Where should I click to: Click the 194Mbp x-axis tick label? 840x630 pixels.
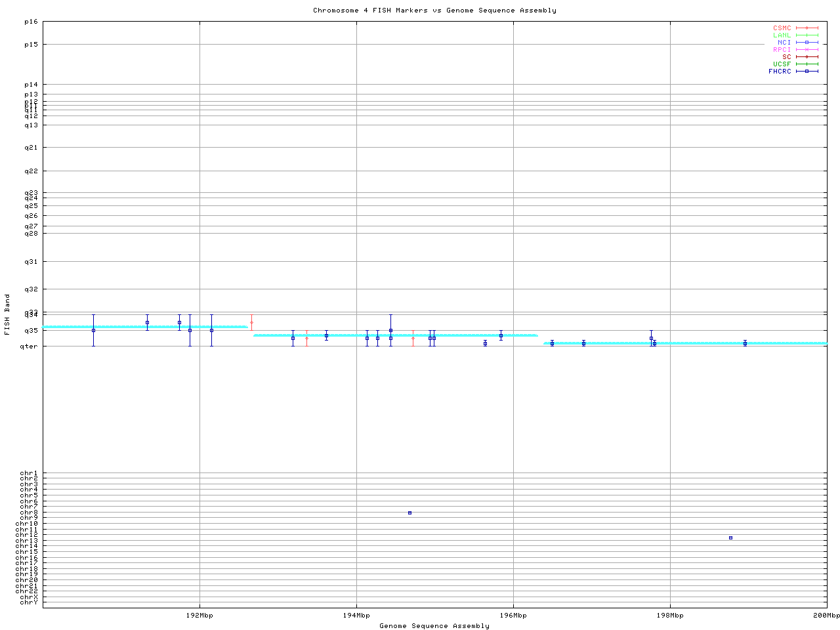356,616
